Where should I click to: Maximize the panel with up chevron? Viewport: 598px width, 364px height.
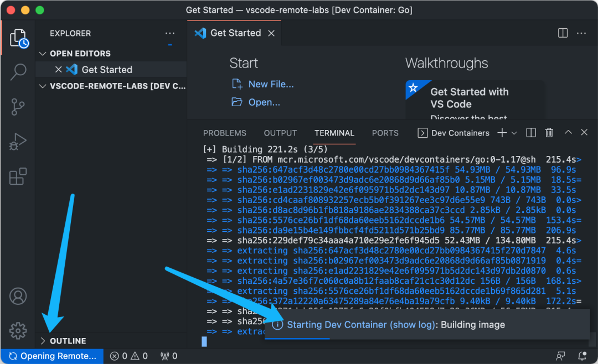[568, 132]
